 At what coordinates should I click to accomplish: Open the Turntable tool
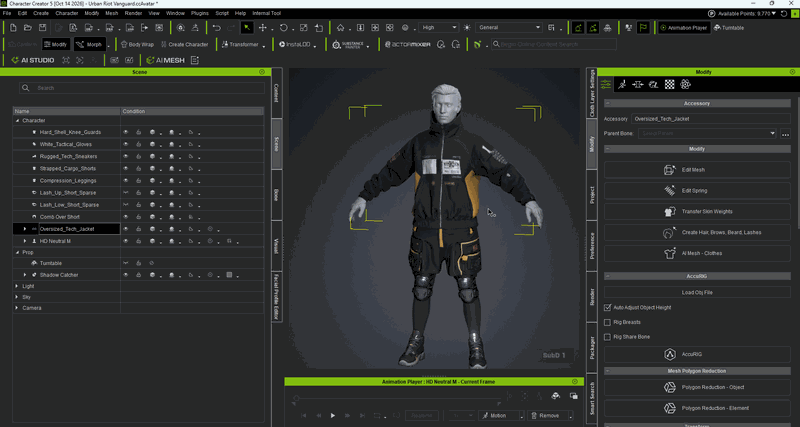(729, 28)
